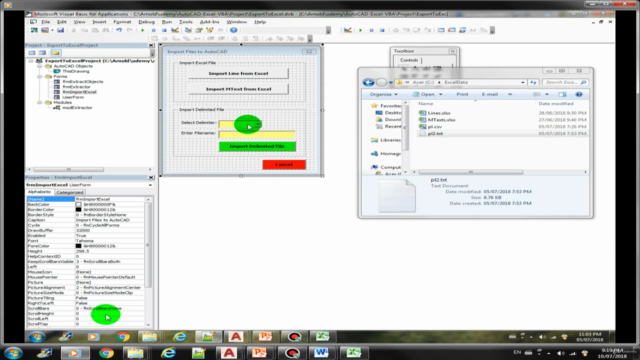Sort by the Date modified column header

[x=556, y=104]
